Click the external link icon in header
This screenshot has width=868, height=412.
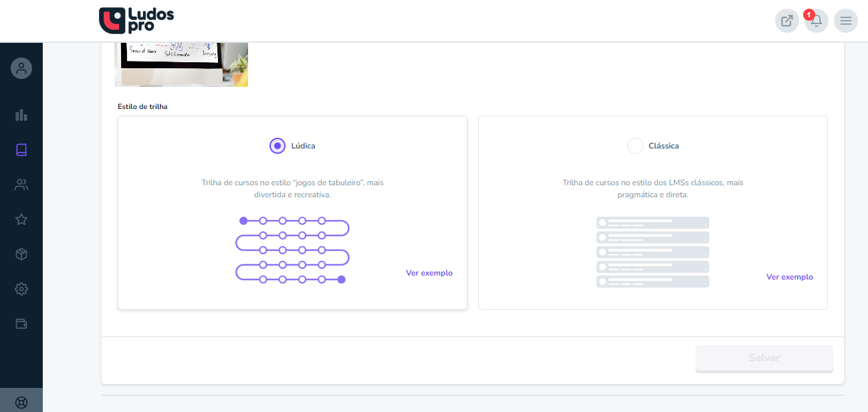pos(787,21)
